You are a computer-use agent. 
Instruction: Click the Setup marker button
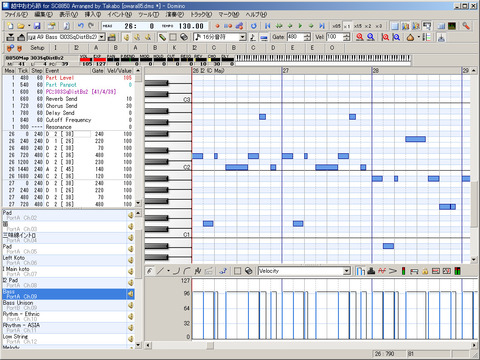(x=37, y=48)
